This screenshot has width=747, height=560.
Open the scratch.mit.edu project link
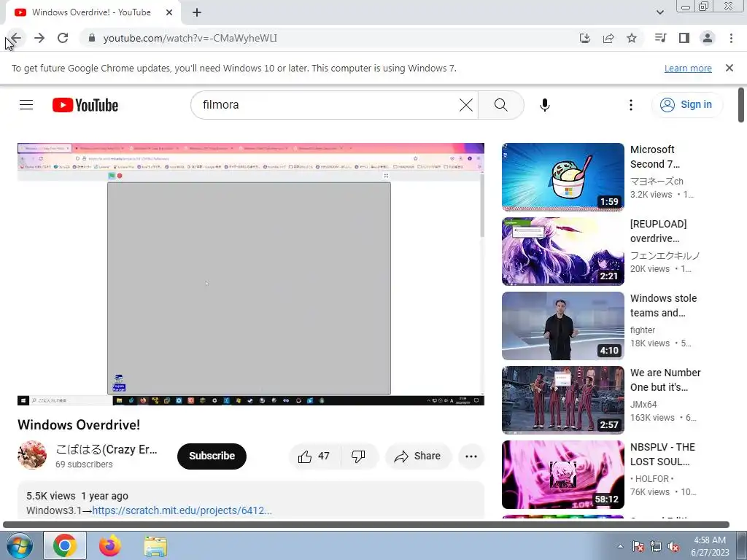click(x=182, y=510)
